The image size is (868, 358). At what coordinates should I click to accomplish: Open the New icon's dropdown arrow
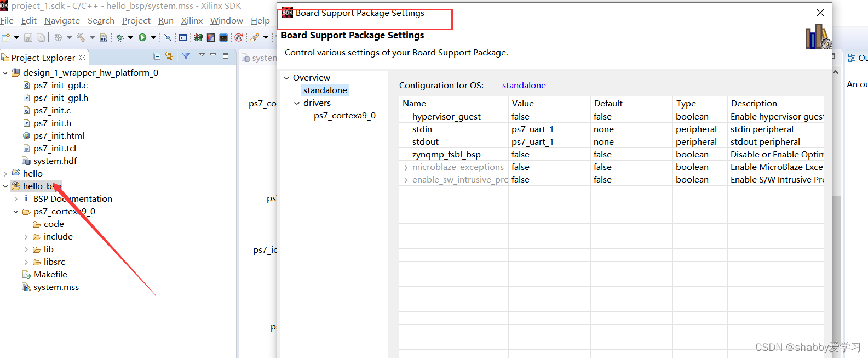[x=16, y=37]
